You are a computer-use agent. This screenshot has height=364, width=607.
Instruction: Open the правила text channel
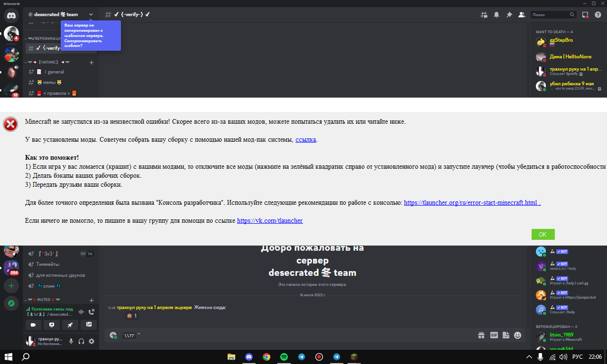tap(61, 93)
